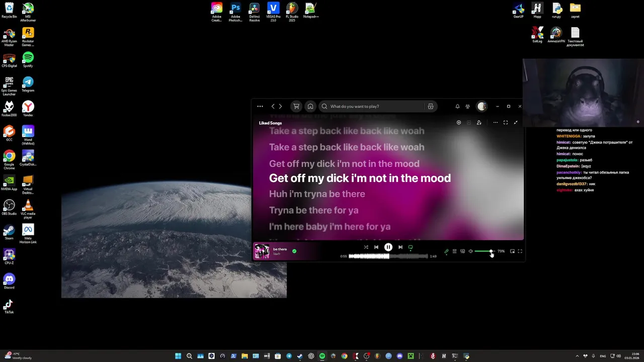Jump to lyric I'm here baby i'm here for ya
The height and width of the screenshot is (362, 644).
(330, 226)
